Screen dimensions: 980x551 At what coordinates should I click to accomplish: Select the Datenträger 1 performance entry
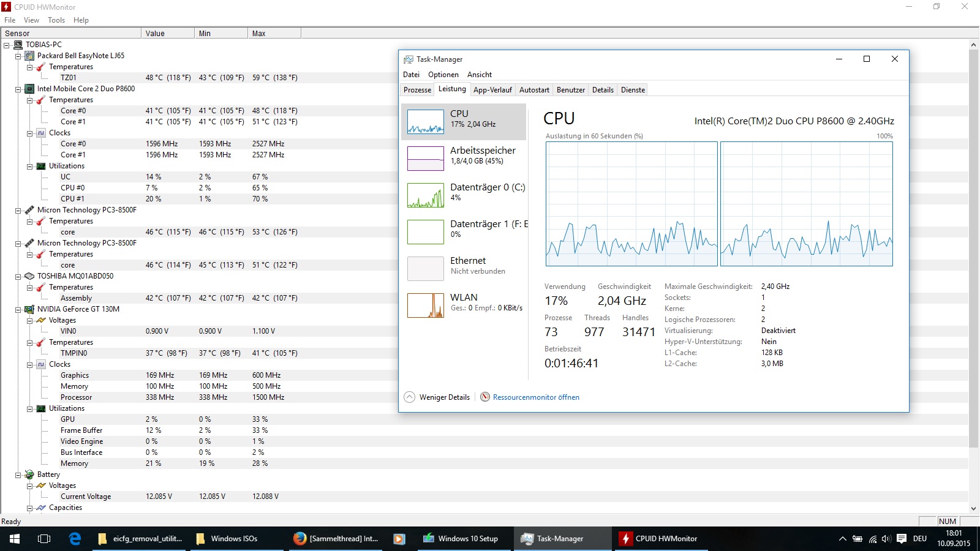pyautogui.click(x=464, y=231)
